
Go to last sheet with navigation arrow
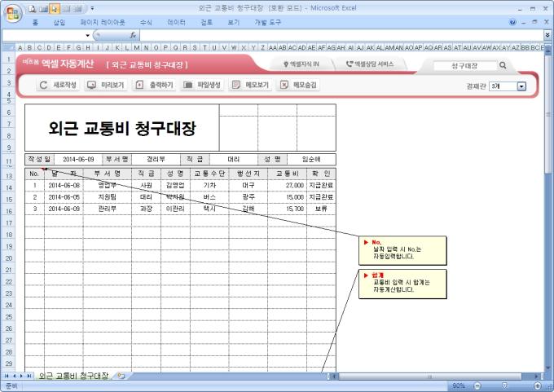click(29, 376)
